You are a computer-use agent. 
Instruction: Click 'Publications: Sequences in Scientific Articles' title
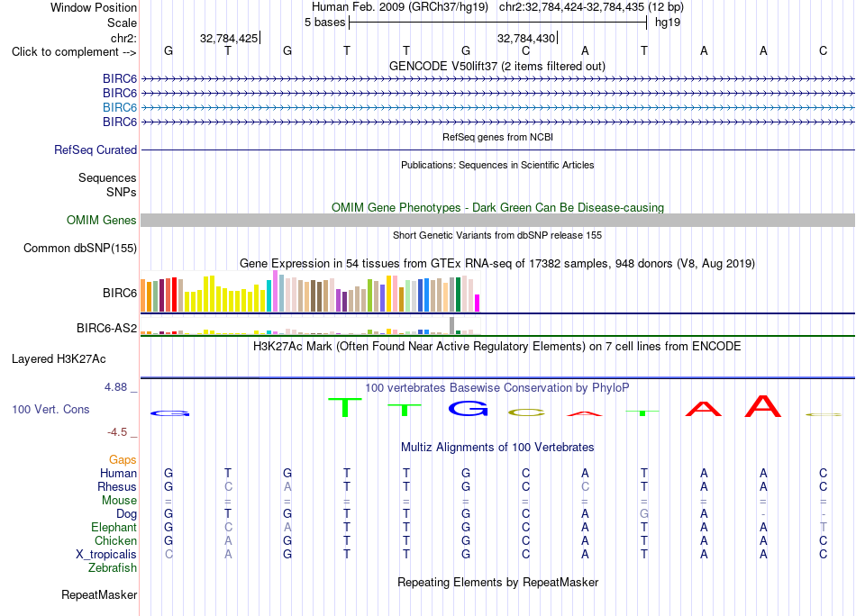click(x=497, y=165)
